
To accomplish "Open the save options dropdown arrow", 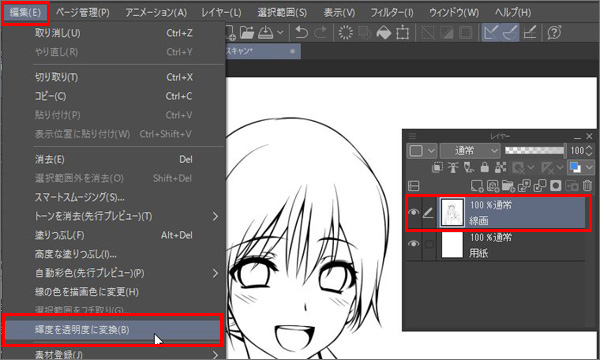I will point(280,33).
